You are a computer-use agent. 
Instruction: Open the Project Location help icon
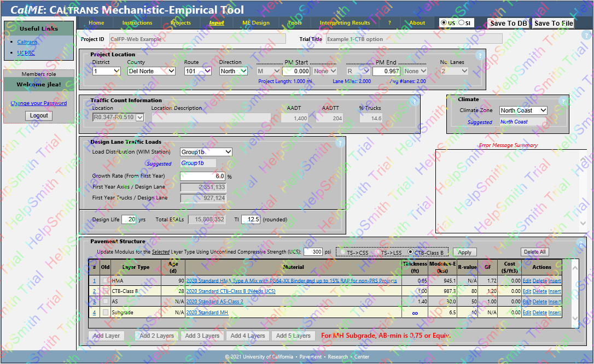[x=480, y=56]
